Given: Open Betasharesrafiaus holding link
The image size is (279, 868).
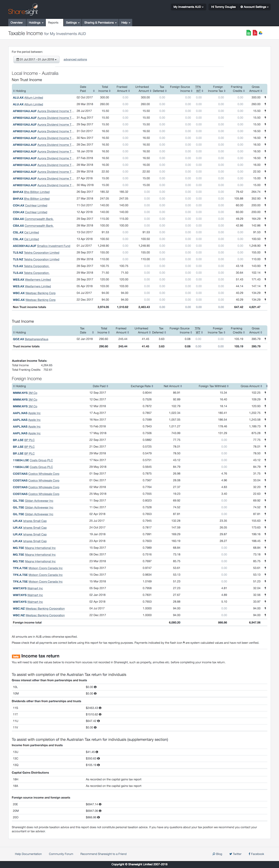Looking at the screenshot, I should (36, 339).
